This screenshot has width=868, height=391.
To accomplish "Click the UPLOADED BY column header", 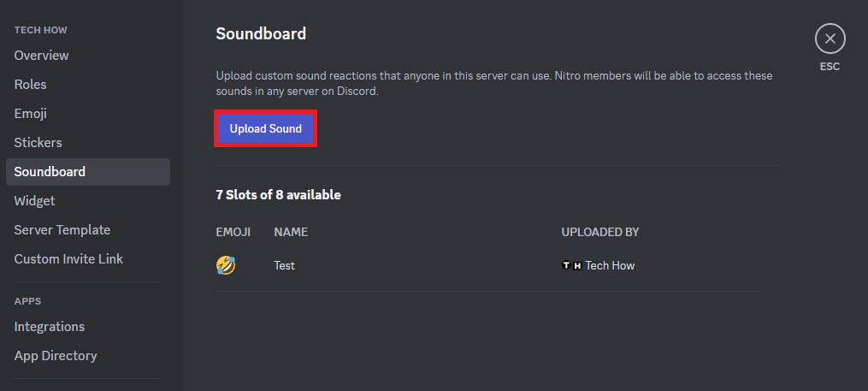I will 600,232.
